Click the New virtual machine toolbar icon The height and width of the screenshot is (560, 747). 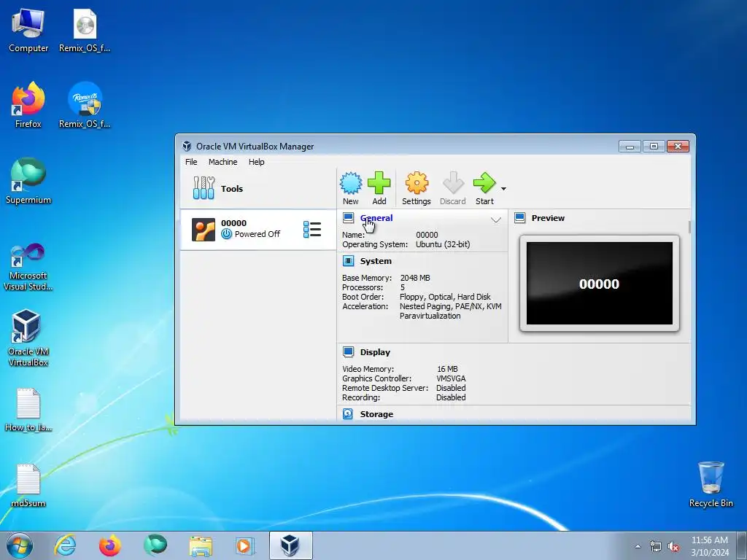point(351,189)
